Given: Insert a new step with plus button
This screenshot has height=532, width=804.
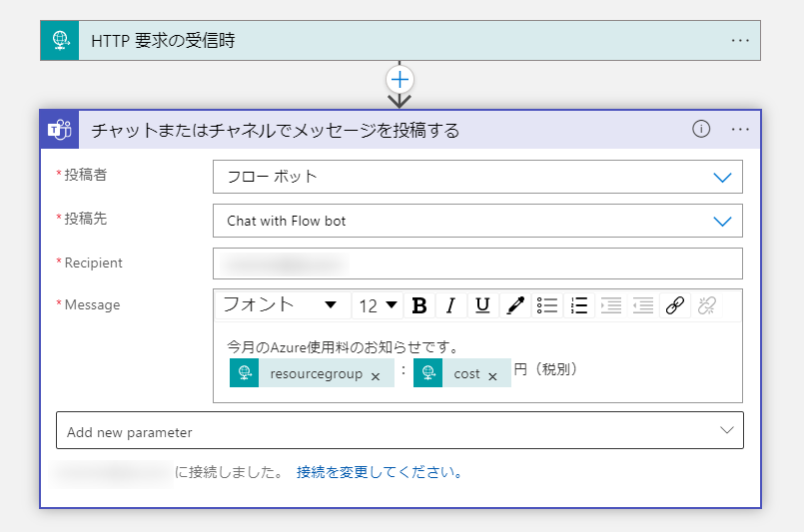Looking at the screenshot, I should (400, 80).
